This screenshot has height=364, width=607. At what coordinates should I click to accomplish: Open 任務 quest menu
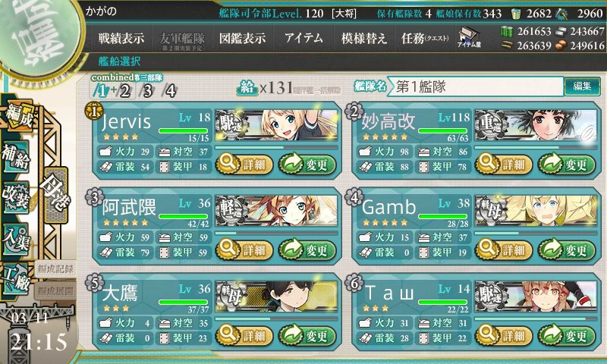(x=425, y=38)
